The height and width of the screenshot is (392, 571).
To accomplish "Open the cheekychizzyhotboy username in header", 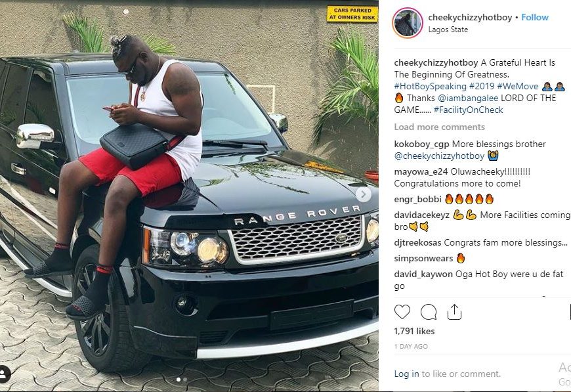I will pos(470,17).
